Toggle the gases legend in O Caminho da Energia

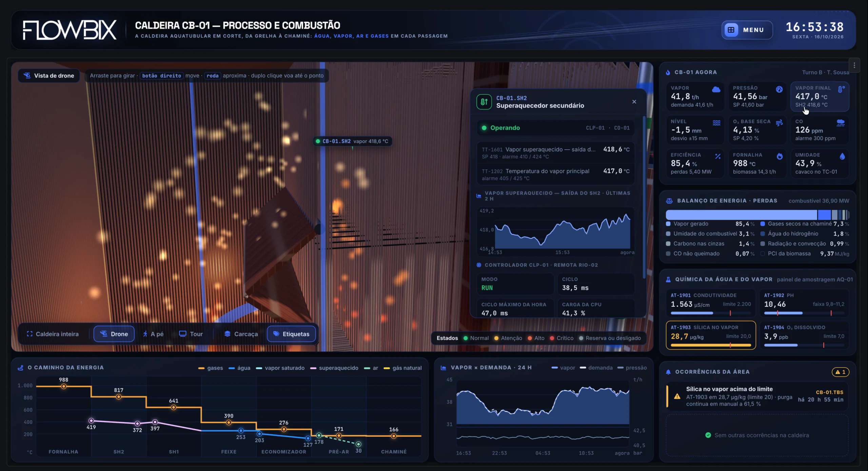pos(211,368)
